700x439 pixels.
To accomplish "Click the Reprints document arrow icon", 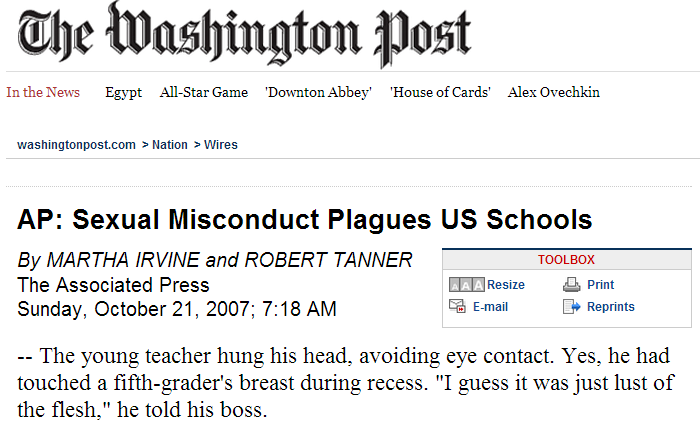I will pyautogui.click(x=571, y=306).
